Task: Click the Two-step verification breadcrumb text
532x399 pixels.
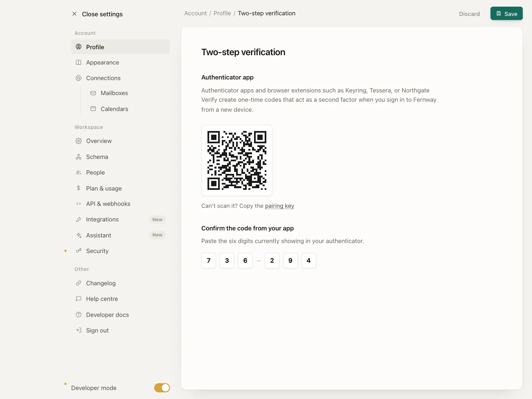Action: point(267,13)
